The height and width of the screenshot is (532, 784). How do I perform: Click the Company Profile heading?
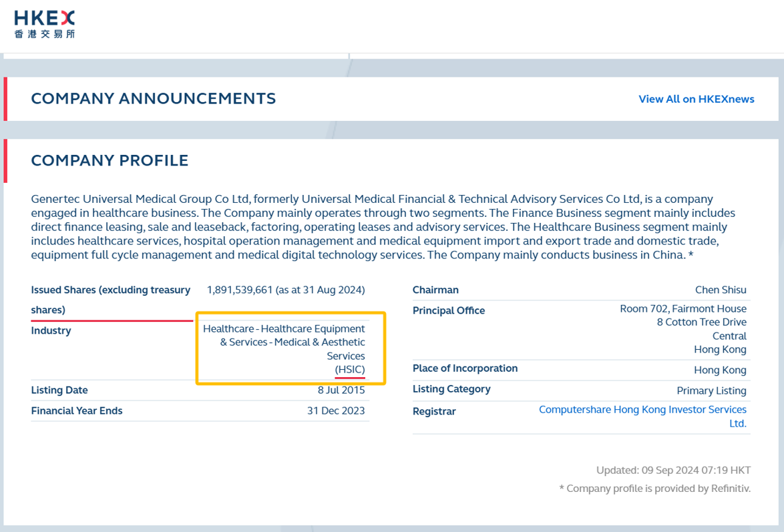tap(110, 160)
